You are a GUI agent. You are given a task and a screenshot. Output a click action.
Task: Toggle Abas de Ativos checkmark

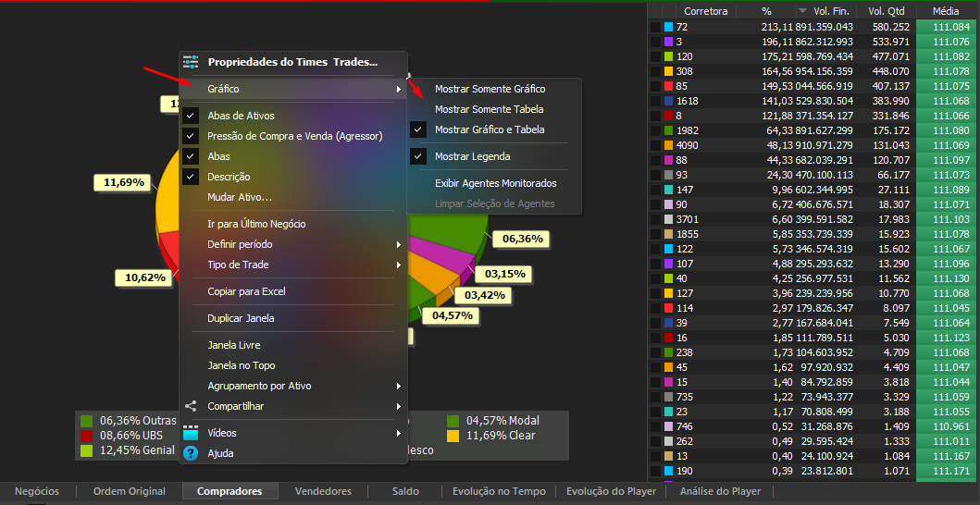(191, 116)
